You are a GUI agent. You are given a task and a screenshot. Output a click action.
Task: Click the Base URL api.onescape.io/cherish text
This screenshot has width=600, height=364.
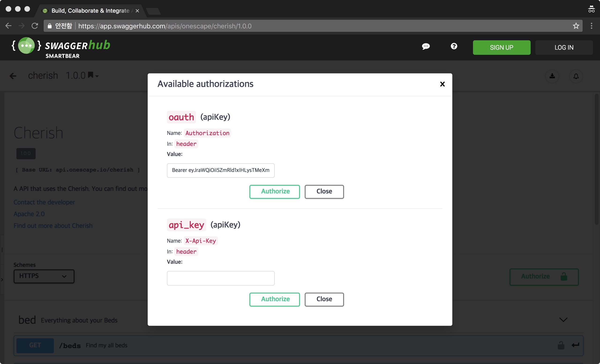[x=77, y=170]
